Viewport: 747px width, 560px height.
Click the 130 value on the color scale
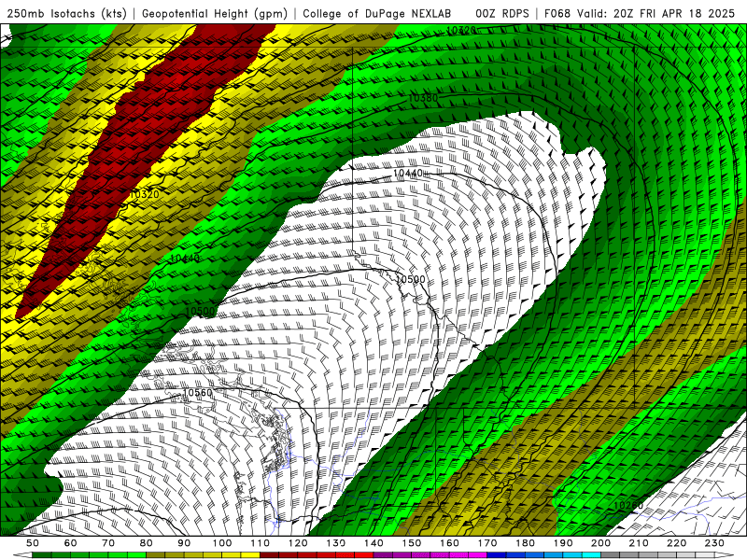point(336,543)
